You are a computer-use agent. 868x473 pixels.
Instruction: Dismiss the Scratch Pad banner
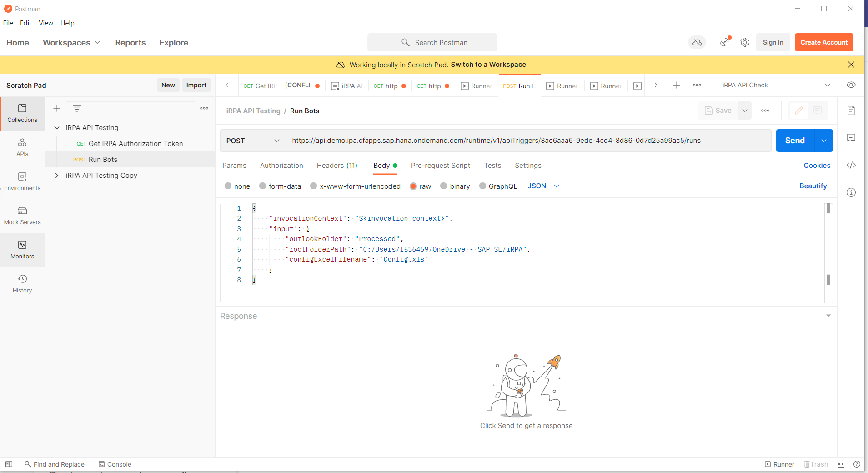tap(851, 65)
